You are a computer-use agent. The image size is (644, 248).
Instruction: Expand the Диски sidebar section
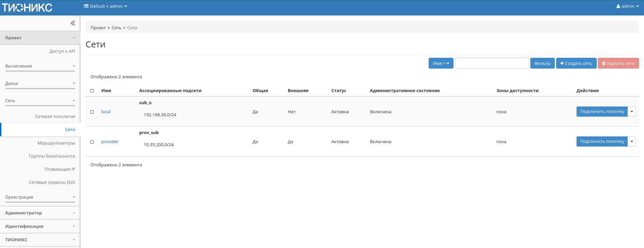[40, 84]
